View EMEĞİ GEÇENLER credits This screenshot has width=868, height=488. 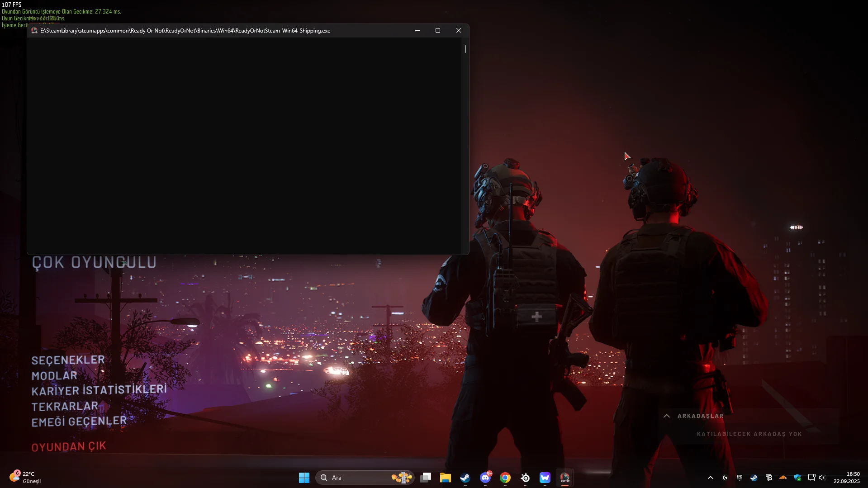79,422
